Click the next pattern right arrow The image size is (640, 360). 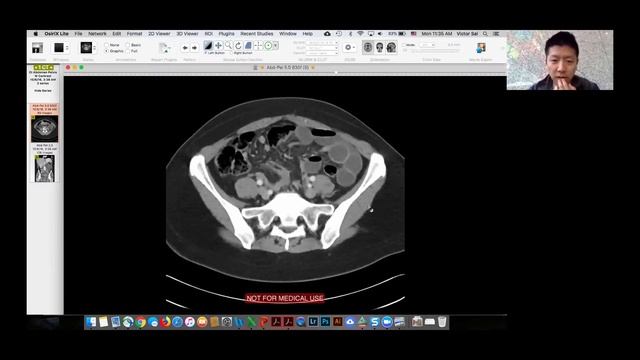tap(194, 48)
